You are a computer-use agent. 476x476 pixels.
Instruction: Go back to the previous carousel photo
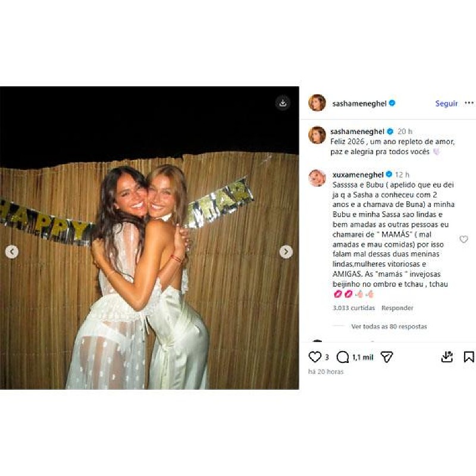point(12,252)
